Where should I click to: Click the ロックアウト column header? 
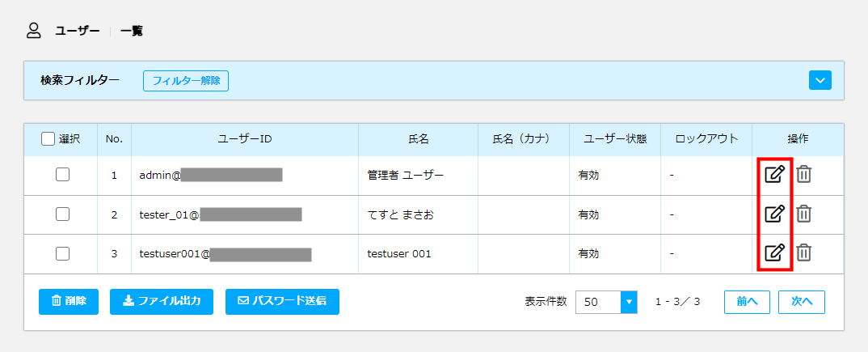click(x=706, y=139)
